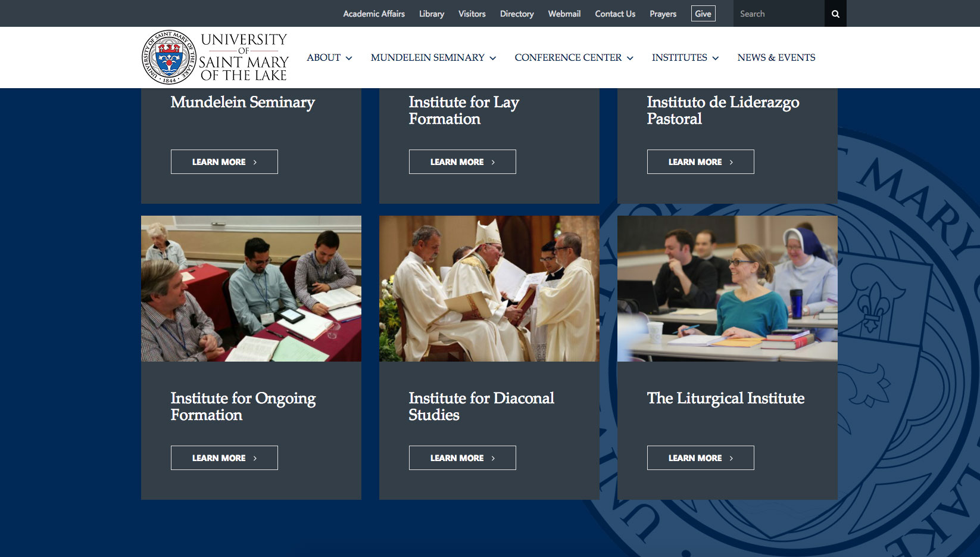
Task: Learn more about Institute for Ongoing Formation
Action: pyautogui.click(x=224, y=458)
